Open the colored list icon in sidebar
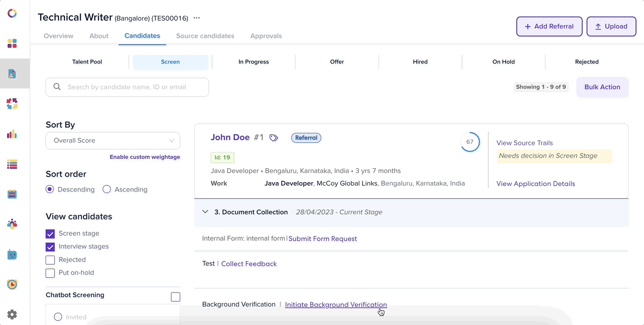 (12, 164)
